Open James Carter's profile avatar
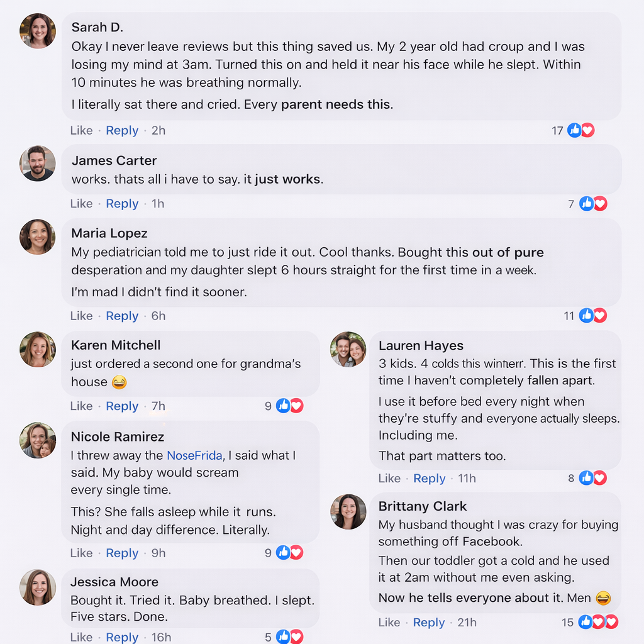 tap(38, 164)
